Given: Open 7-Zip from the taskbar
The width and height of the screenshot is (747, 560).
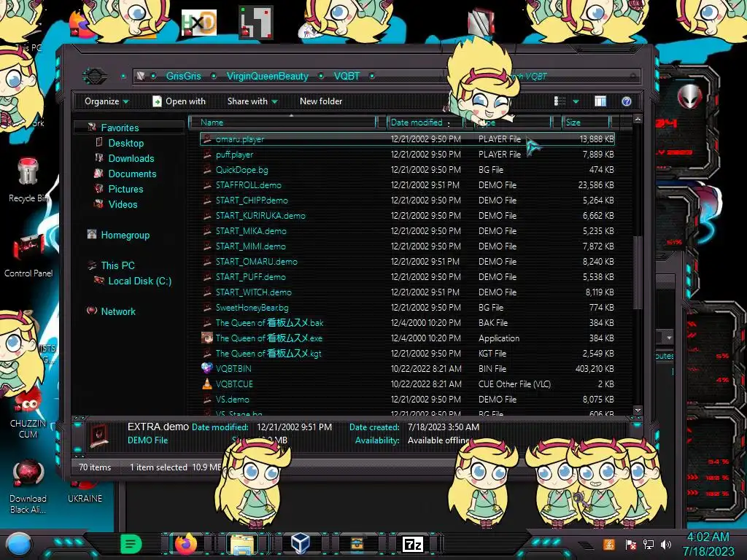Looking at the screenshot, I should pyautogui.click(x=413, y=544).
